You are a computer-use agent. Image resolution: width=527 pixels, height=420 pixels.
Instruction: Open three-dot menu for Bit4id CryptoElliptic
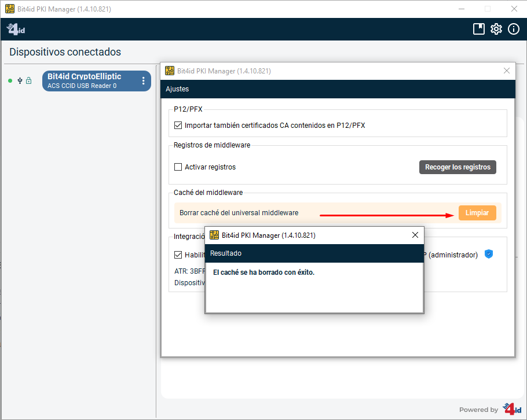pos(144,80)
